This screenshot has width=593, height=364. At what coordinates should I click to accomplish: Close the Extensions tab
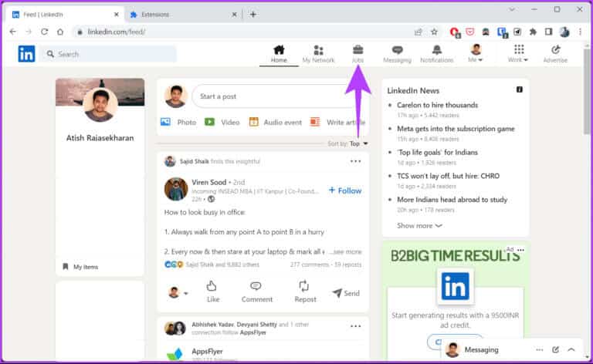234,15
